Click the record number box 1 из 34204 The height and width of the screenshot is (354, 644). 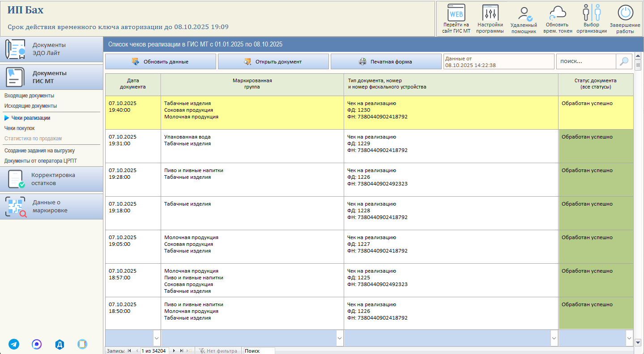(154, 351)
